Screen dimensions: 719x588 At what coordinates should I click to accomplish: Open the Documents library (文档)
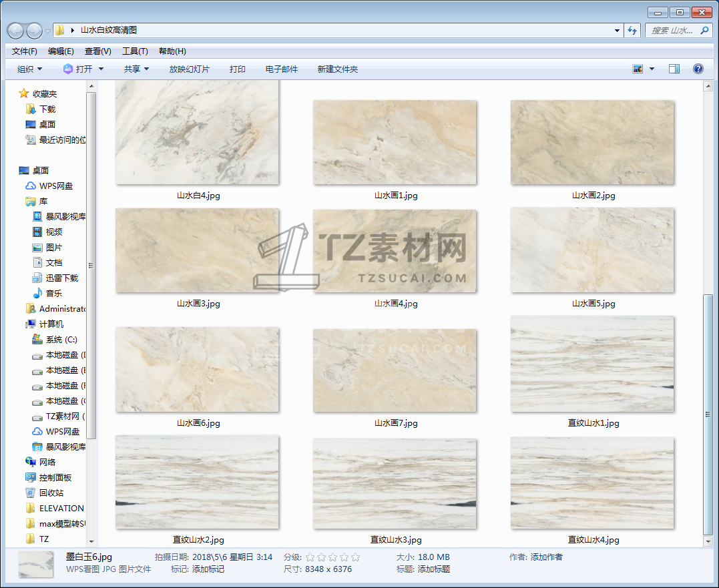[x=47, y=262]
